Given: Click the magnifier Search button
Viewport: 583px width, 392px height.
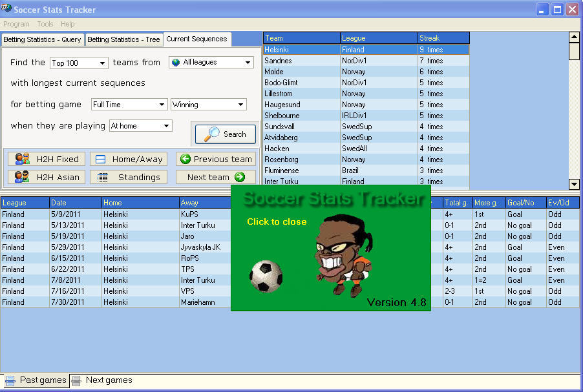Looking at the screenshot, I should point(225,134).
